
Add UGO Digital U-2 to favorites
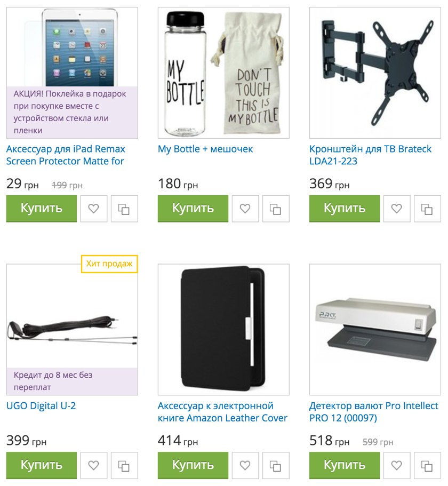click(93, 465)
